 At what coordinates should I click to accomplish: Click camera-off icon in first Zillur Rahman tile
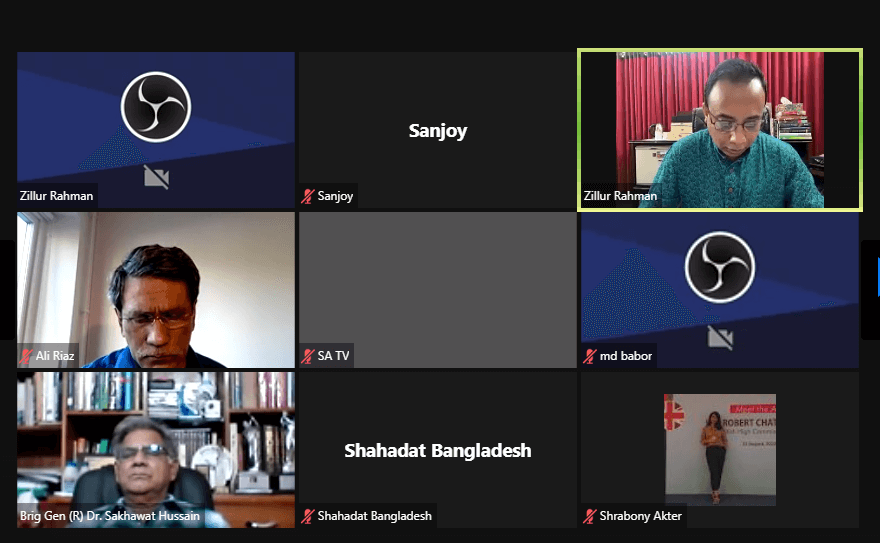click(x=156, y=177)
